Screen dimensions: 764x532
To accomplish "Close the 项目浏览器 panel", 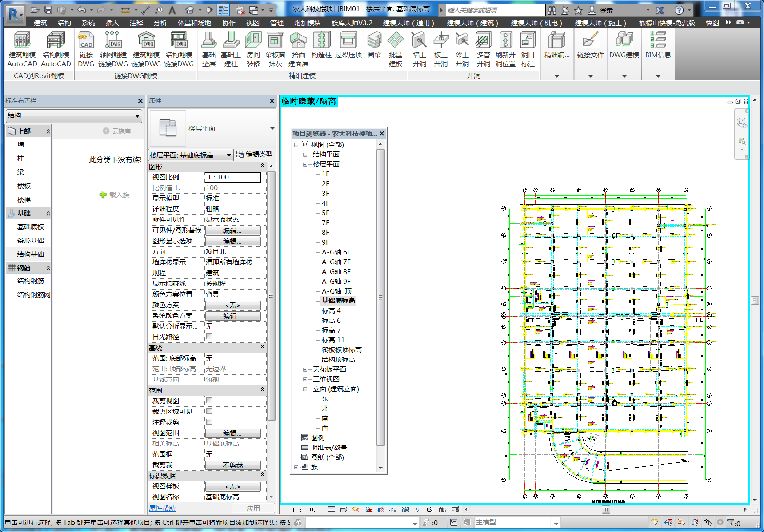I will 382,133.
